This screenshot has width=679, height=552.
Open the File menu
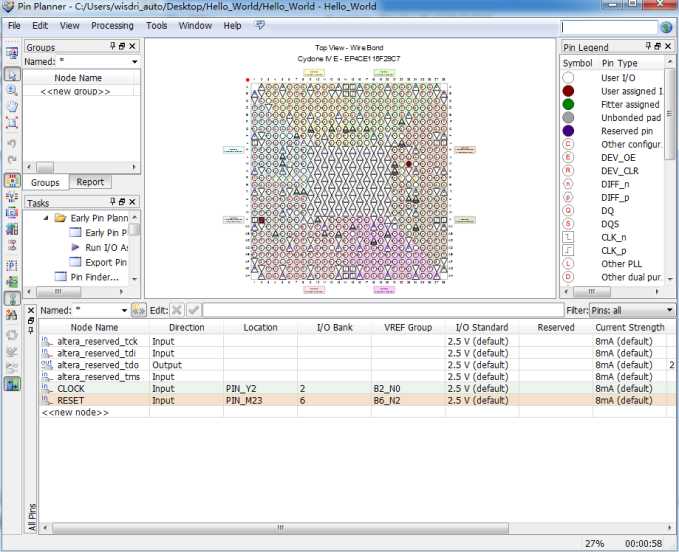(14, 26)
